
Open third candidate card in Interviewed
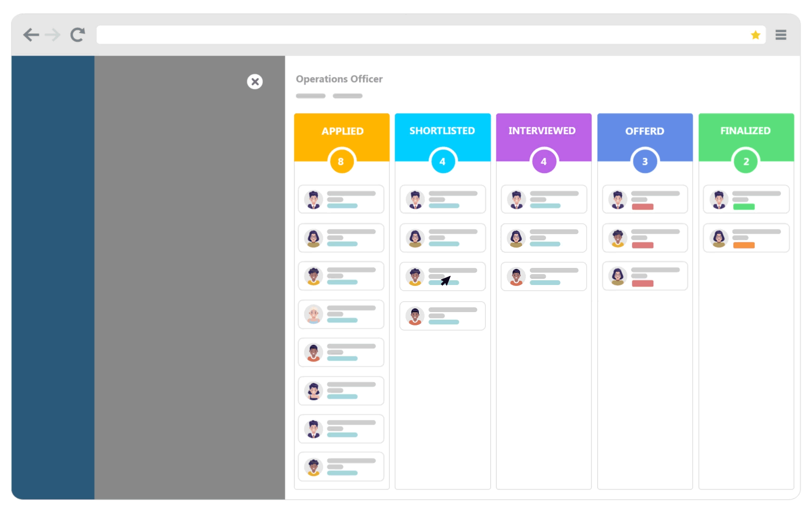coord(544,276)
